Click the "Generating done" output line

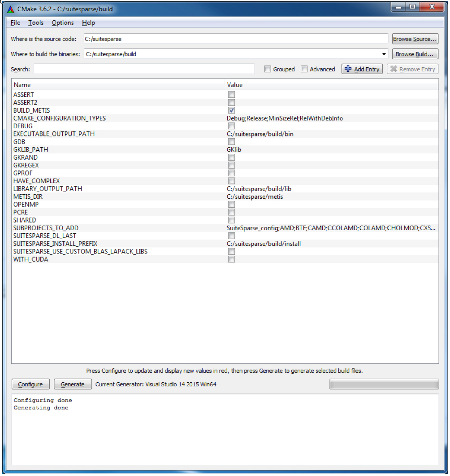pyautogui.click(x=41, y=408)
